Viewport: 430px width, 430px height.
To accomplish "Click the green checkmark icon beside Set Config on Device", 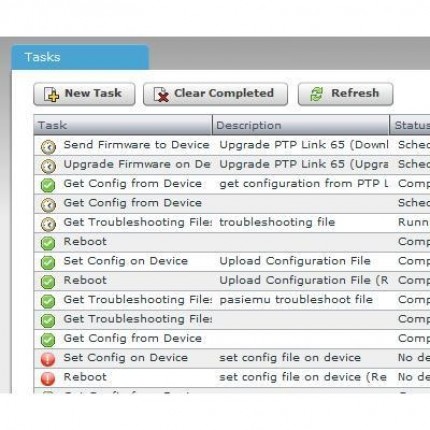I will [x=48, y=263].
